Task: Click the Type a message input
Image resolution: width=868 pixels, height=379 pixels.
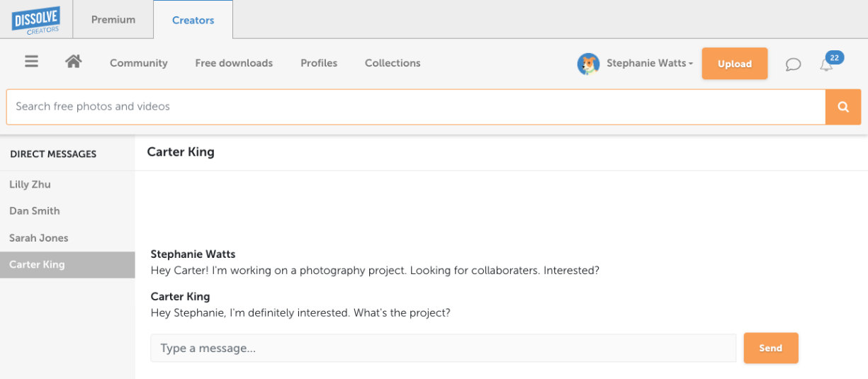Action: (x=443, y=348)
